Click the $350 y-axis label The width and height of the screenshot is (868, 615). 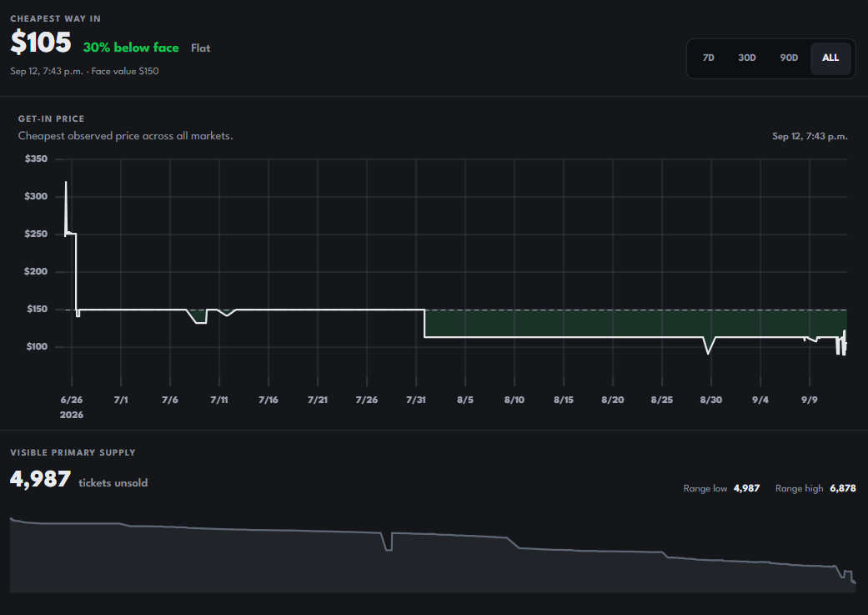coord(36,159)
